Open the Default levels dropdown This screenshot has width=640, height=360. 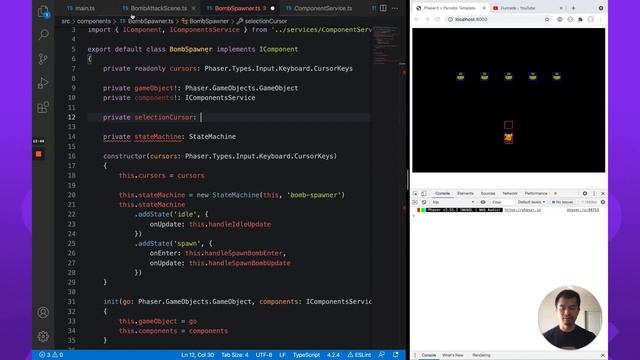coord(531,202)
